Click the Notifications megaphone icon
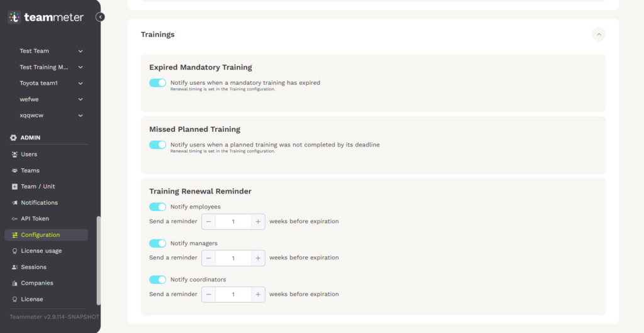The width and height of the screenshot is (644, 333). [14, 203]
